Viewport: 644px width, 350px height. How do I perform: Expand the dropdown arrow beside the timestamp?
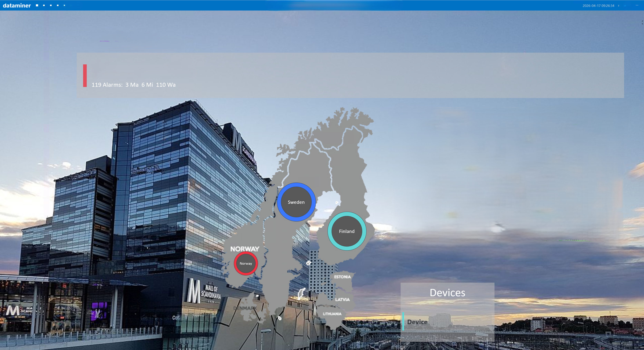point(618,6)
